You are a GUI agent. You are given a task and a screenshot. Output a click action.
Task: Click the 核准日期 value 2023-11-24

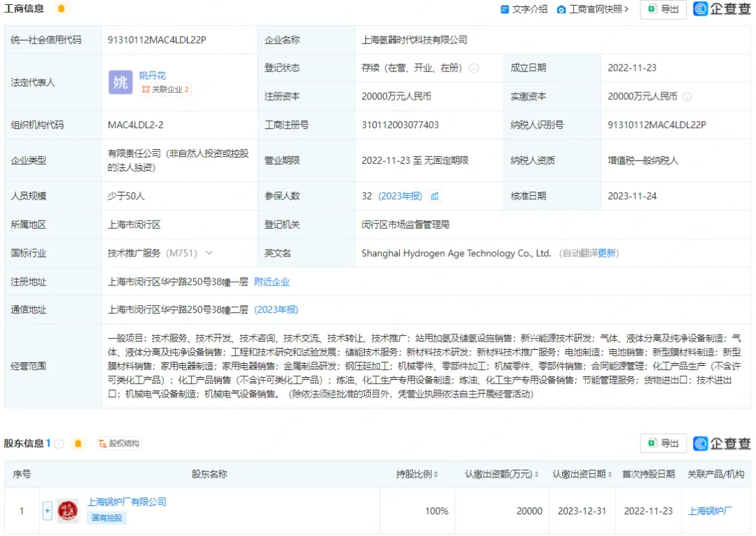click(x=632, y=196)
